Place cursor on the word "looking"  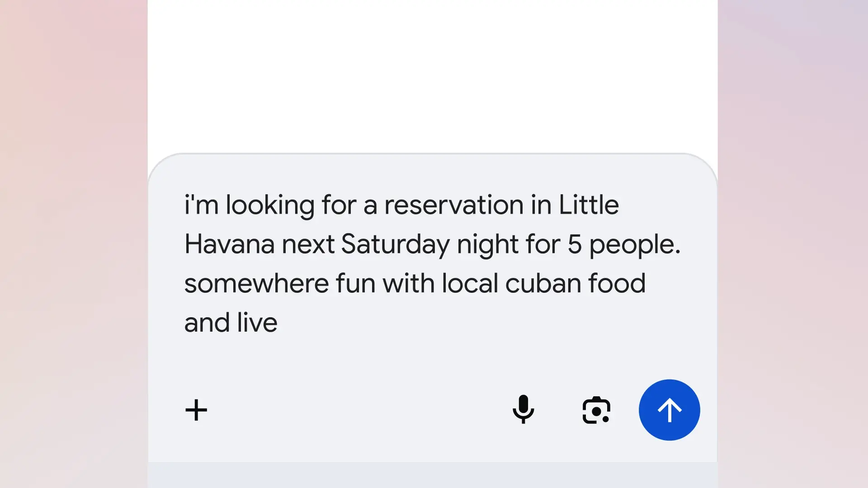coord(270,205)
